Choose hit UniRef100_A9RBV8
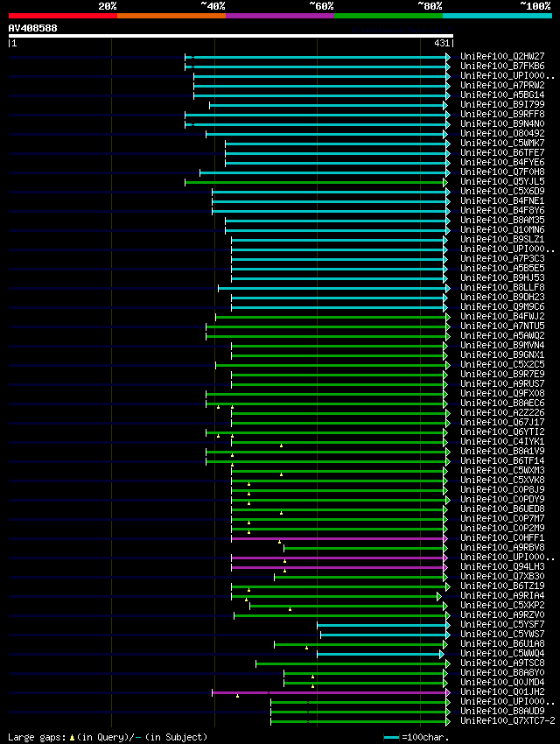Screen dimensions: 560x744 pos(502,547)
